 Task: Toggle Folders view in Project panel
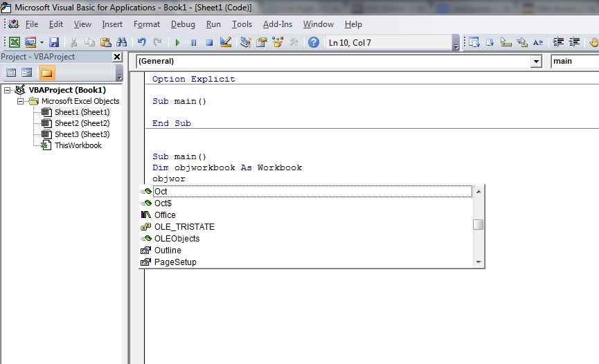46,73
